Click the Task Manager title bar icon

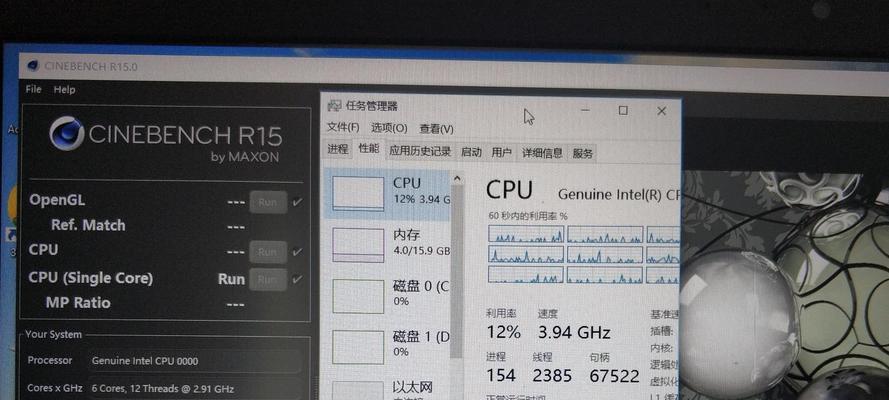pos(335,105)
